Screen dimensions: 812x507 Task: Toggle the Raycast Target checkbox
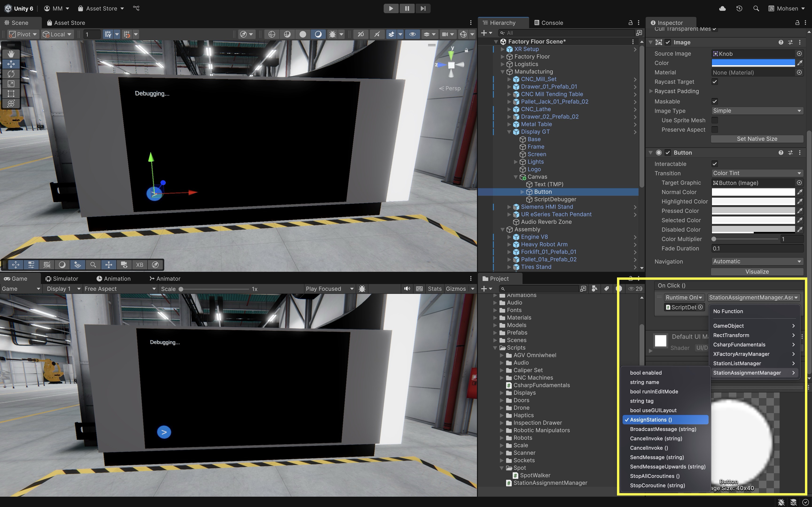tap(715, 82)
